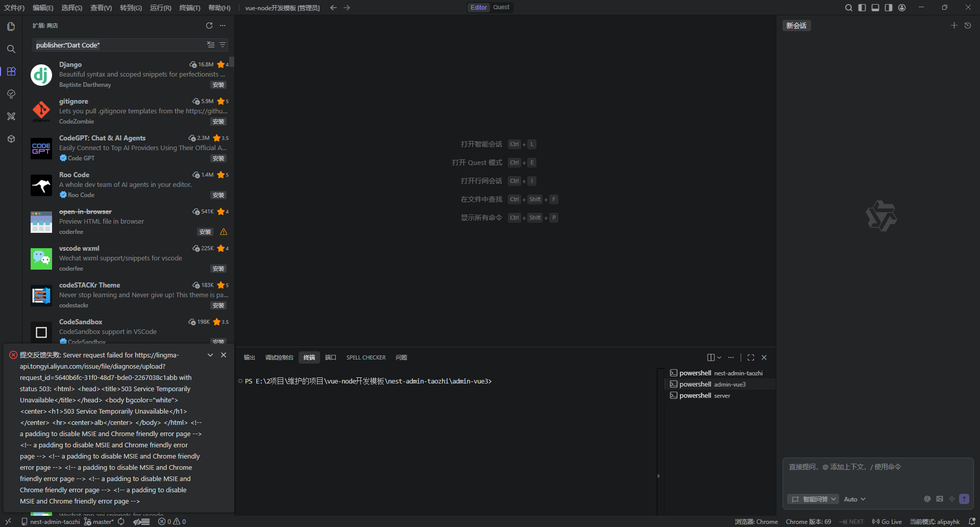
Task: Toggle the secondary sidebar layout
Action: point(889,8)
